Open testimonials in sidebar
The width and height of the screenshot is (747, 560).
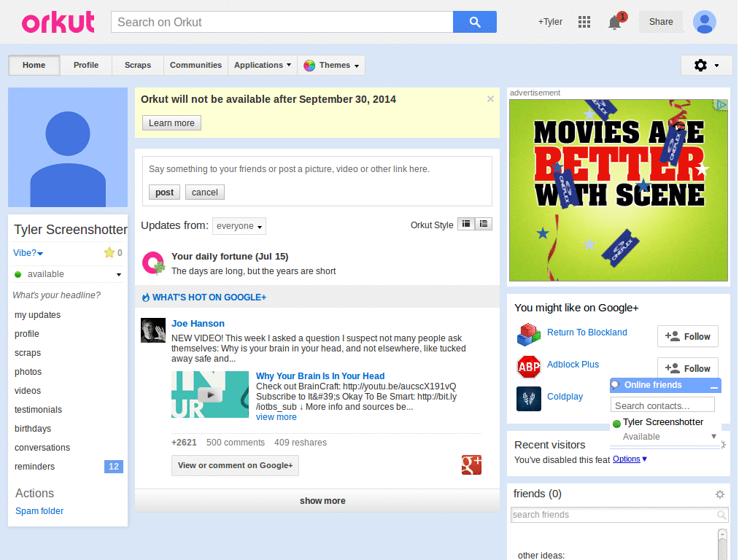coord(38,410)
